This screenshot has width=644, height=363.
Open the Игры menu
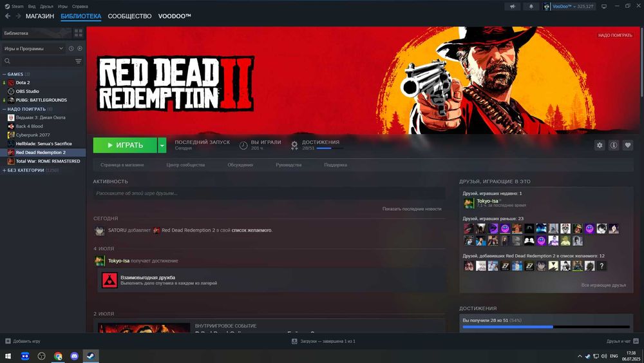(x=62, y=6)
